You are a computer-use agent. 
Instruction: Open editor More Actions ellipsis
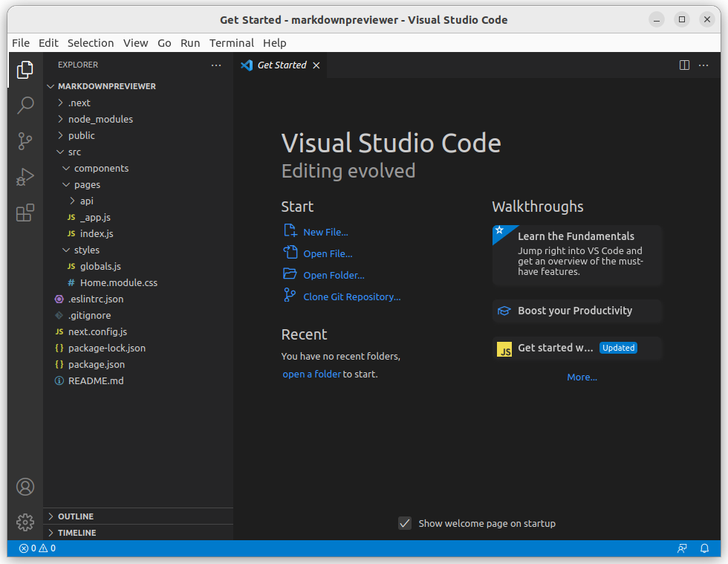[703, 65]
